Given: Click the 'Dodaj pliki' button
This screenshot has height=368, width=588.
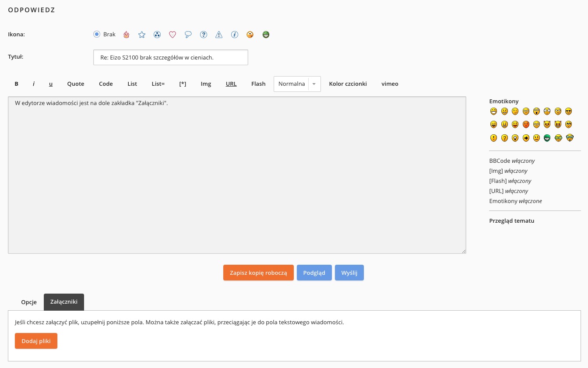Looking at the screenshot, I should click(36, 341).
